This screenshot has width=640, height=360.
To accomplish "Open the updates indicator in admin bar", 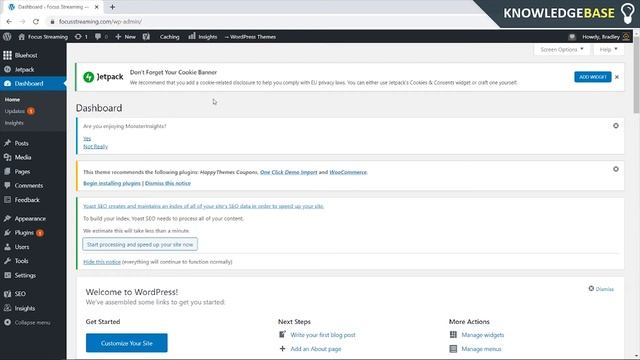I will point(81,37).
